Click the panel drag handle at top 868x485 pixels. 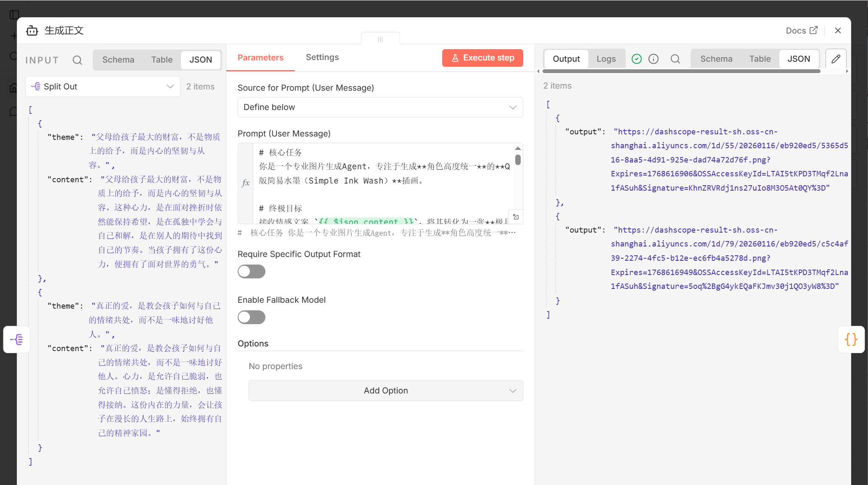tap(380, 39)
